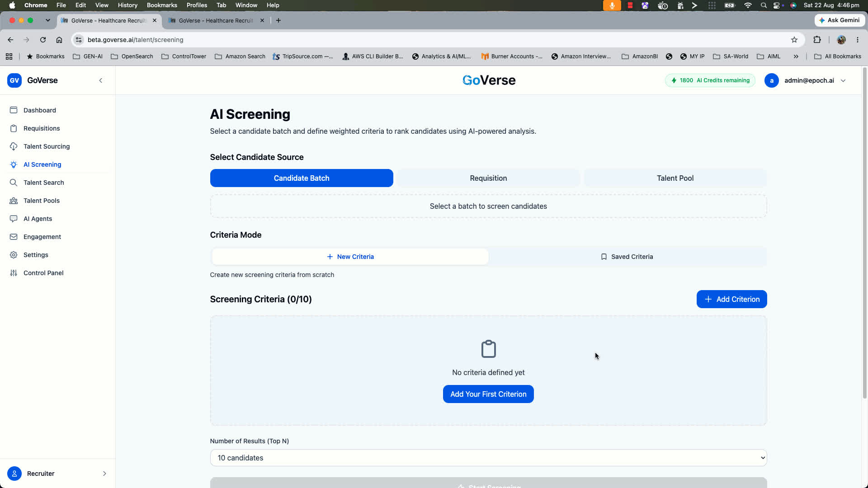Click the Requisitions clipboard icon
This screenshot has height=488, width=868.
click(14, 128)
